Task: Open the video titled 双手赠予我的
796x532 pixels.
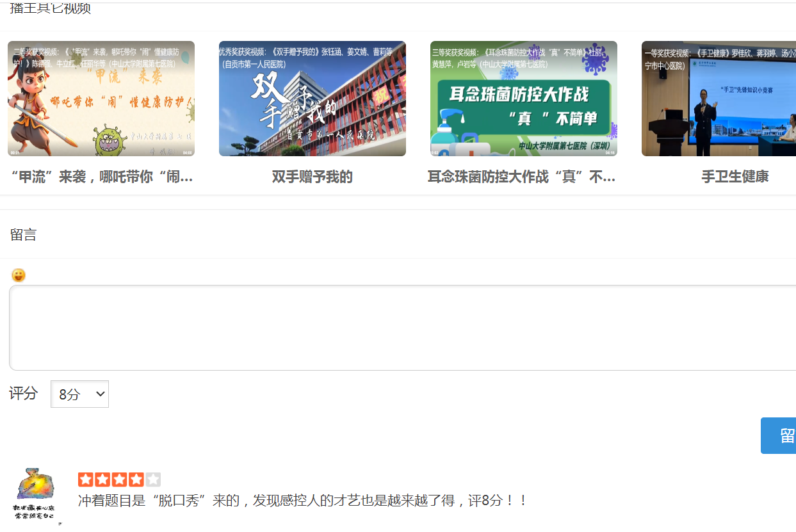Action: click(x=312, y=177)
